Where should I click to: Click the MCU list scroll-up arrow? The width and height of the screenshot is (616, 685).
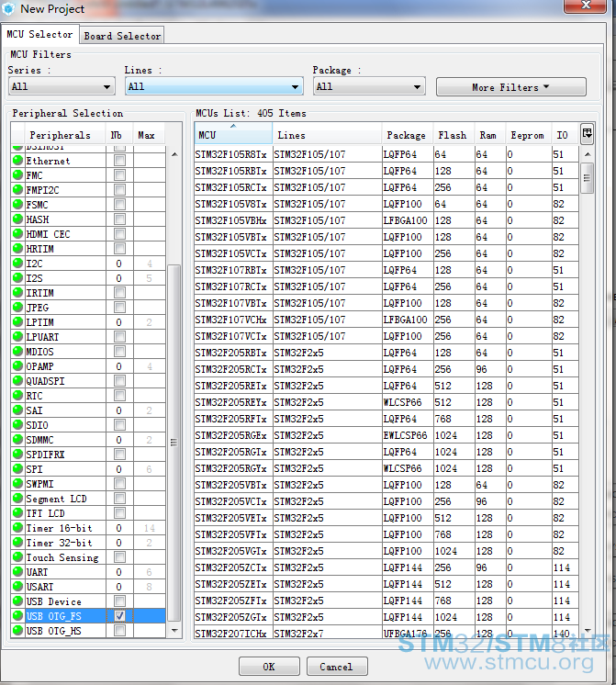pos(588,154)
